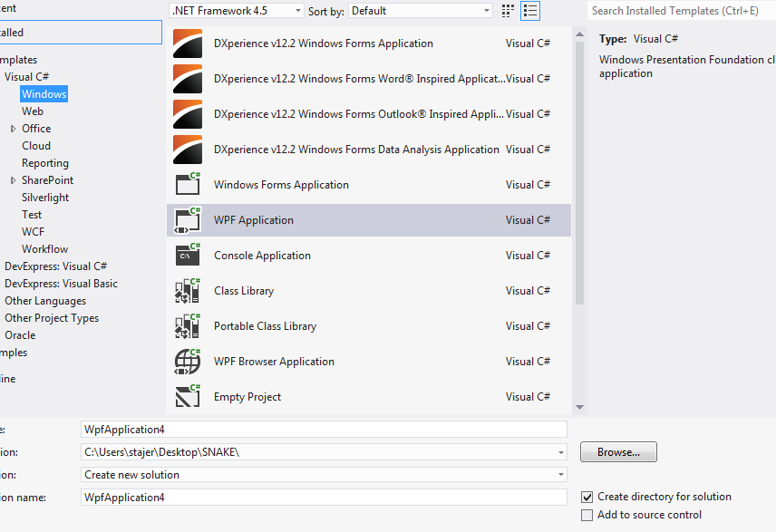
Task: Select the Web template category
Action: point(32,111)
